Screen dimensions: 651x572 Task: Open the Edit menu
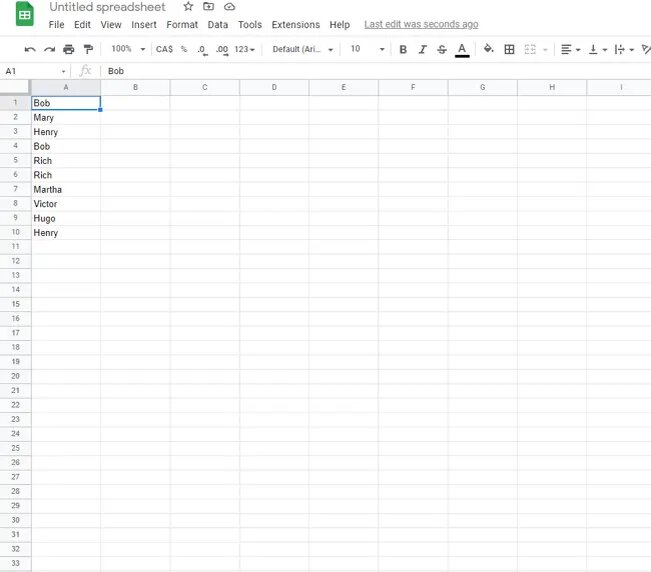pyautogui.click(x=82, y=24)
